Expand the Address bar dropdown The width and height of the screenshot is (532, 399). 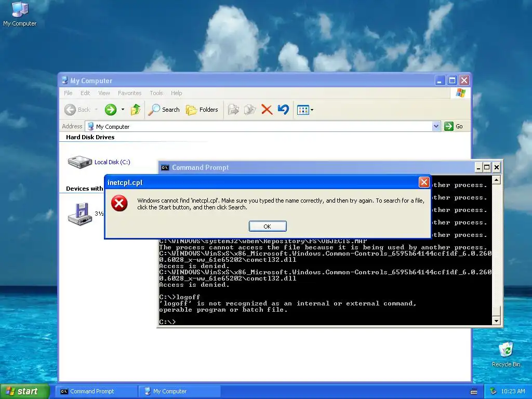pos(436,127)
